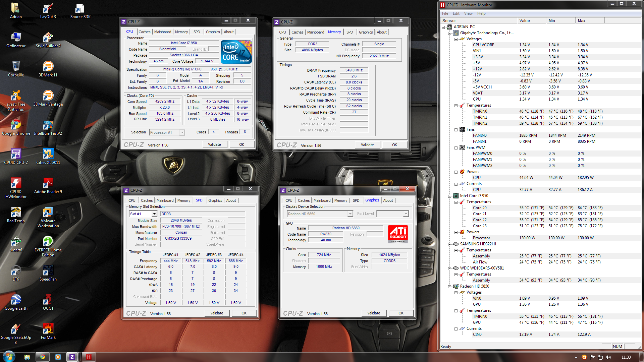Screen dimensions: 644x362
Task: Open the Slot #1 memory slot dropdown
Action: (x=154, y=214)
